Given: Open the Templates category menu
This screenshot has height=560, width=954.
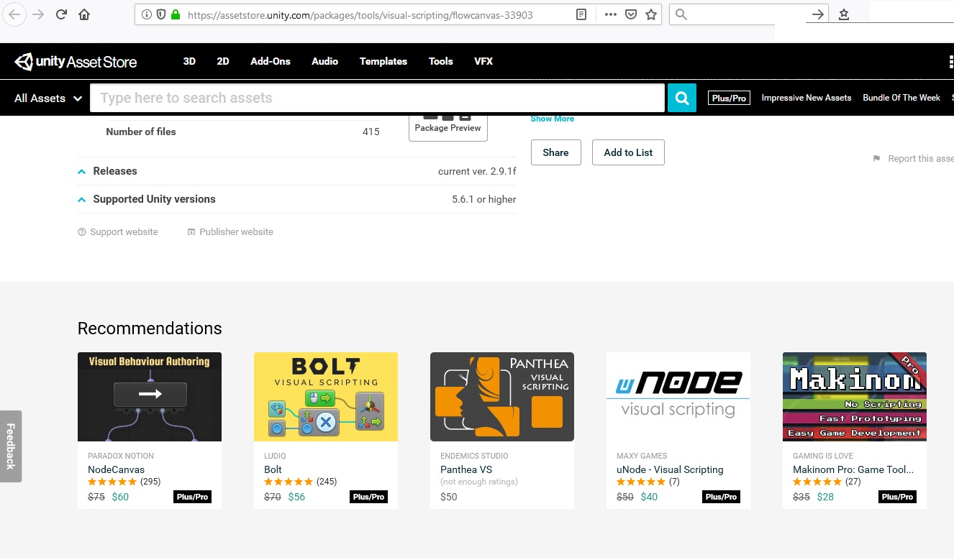Looking at the screenshot, I should (x=383, y=62).
